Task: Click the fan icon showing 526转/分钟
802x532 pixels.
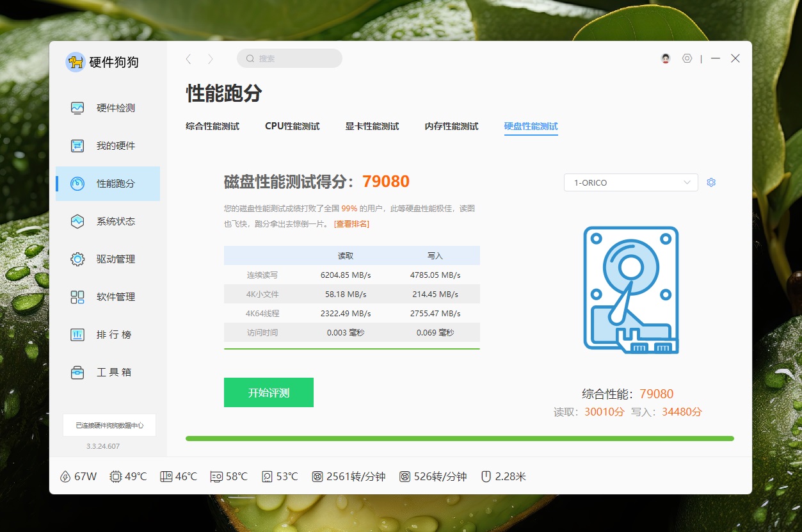Action: point(405,477)
